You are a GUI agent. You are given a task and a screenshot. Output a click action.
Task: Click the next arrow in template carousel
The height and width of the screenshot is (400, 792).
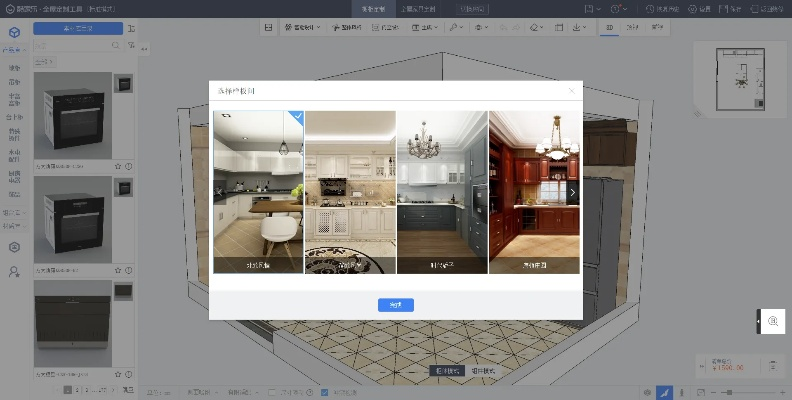[572, 192]
